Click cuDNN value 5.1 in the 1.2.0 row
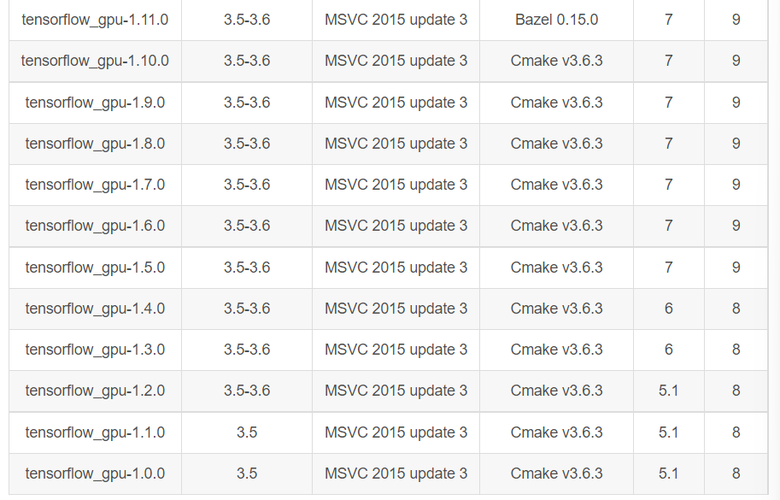This screenshot has width=780, height=500. tap(668, 391)
